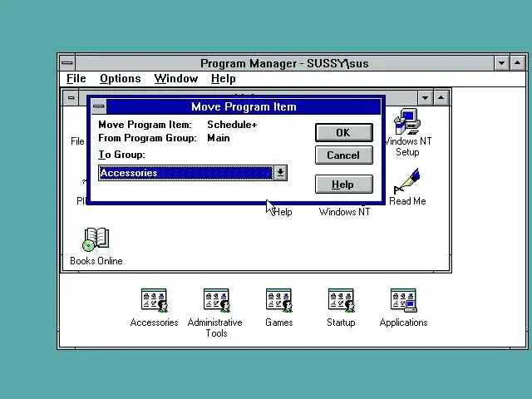Open the Help menu in menu bar
The image size is (532, 399).
pos(223,78)
